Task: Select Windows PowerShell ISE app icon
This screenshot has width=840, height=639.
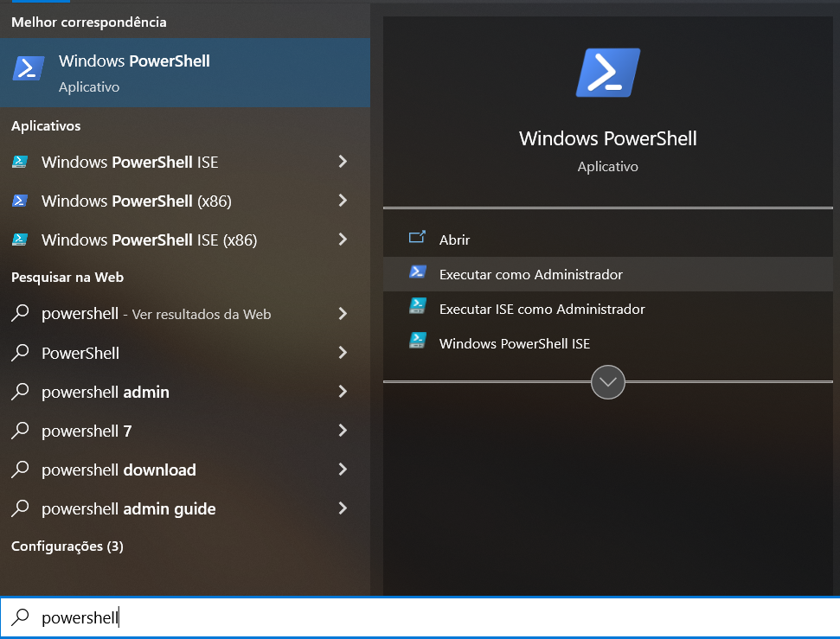Action: point(20,162)
